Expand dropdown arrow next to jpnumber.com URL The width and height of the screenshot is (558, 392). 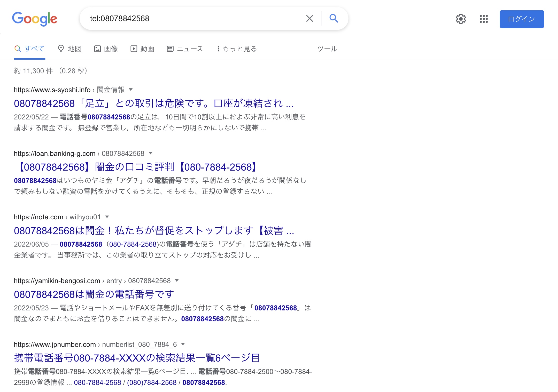point(183,344)
